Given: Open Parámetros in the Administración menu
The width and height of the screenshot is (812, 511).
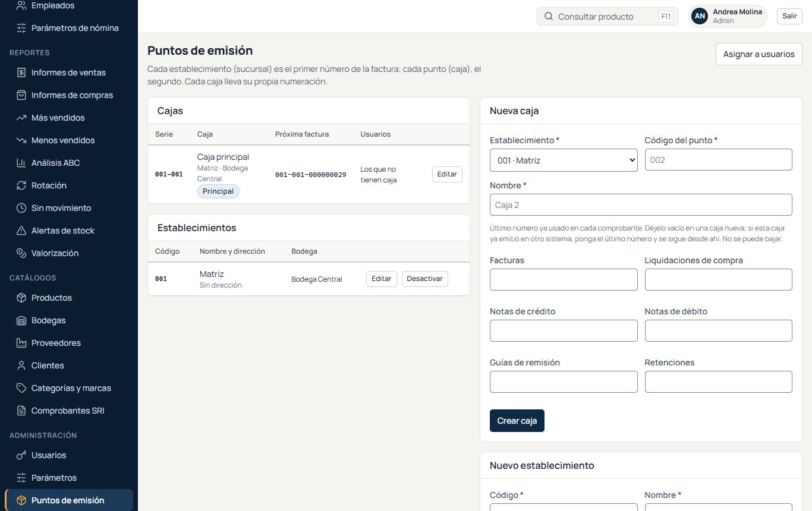Looking at the screenshot, I should pyautogui.click(x=69, y=478).
